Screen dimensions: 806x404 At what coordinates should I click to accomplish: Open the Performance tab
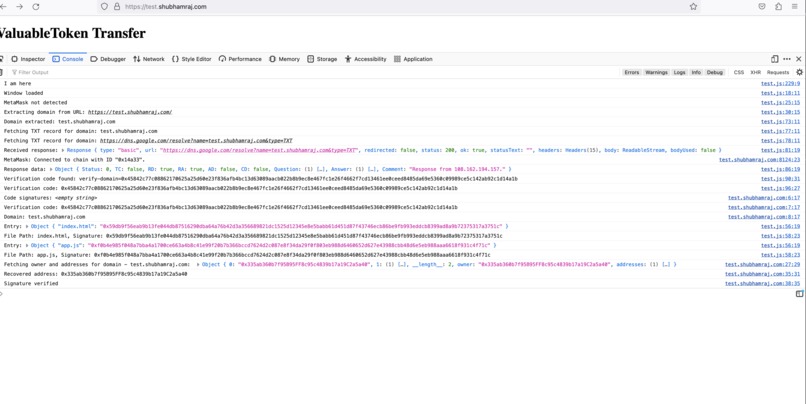click(x=240, y=59)
